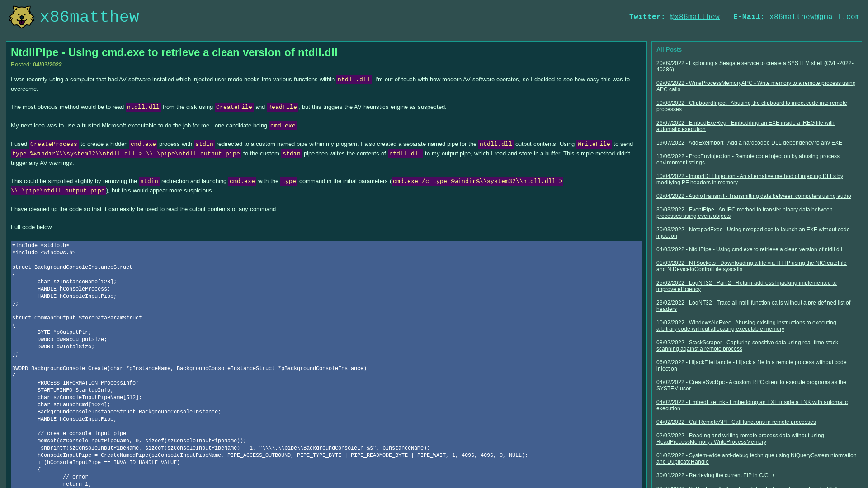Click the ReadFile inline code
Viewport: 868px width, 488px height.
pyautogui.click(x=282, y=107)
